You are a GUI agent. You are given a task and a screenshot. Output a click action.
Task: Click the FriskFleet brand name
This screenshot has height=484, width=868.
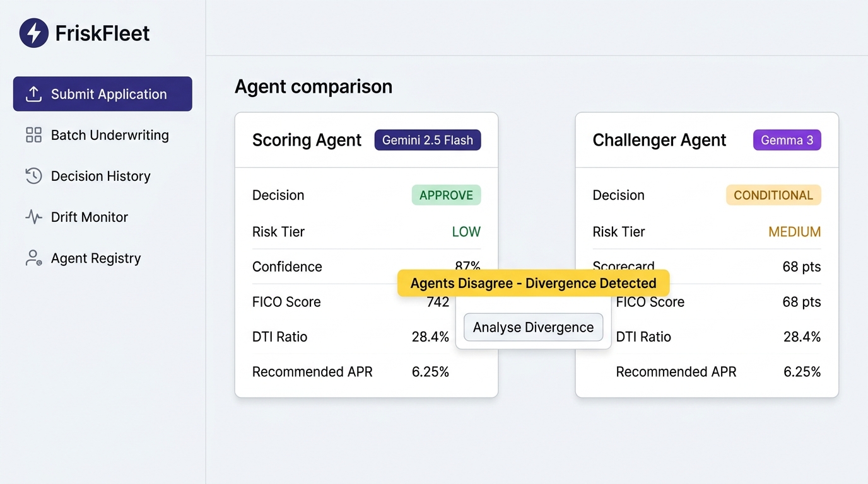(x=102, y=33)
